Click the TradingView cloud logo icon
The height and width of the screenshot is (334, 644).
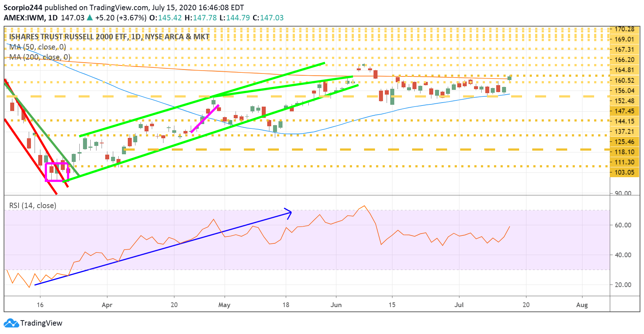(11, 323)
